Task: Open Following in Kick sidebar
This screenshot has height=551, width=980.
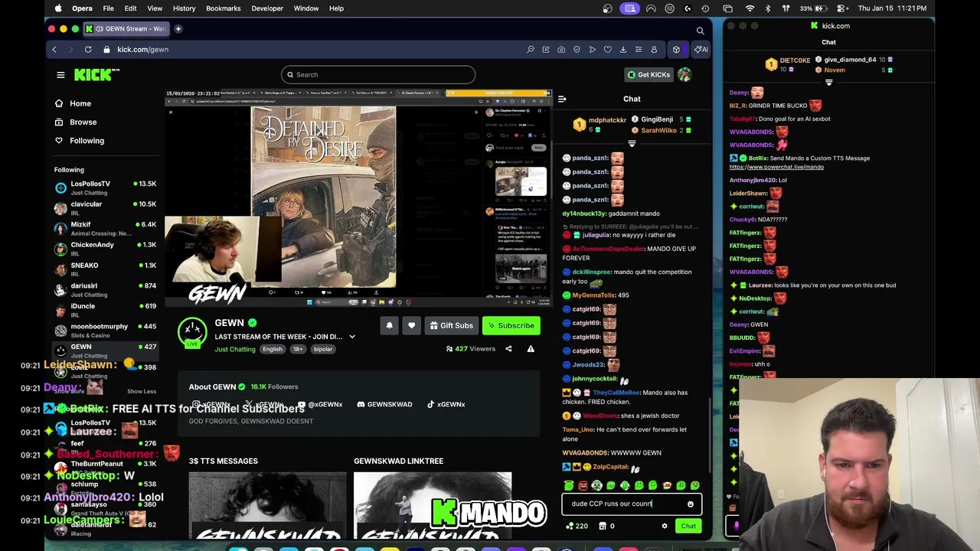Action: 79,141
